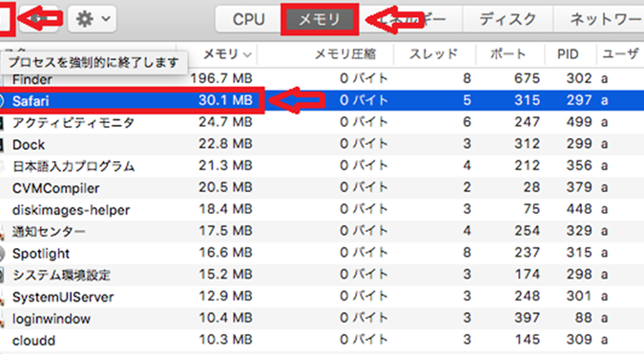Click the 17.5 MB memory value
This screenshot has width=644, height=354.
tap(225, 231)
